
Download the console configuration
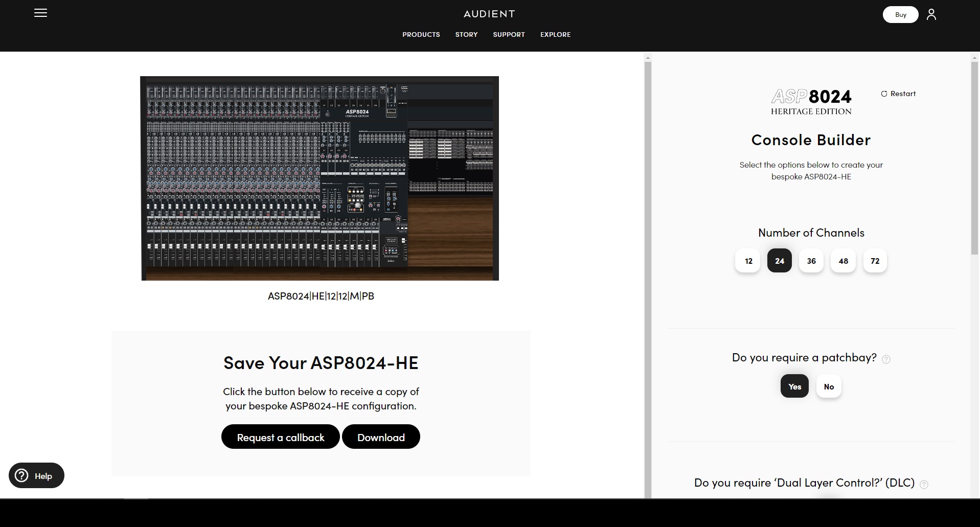[x=381, y=437]
